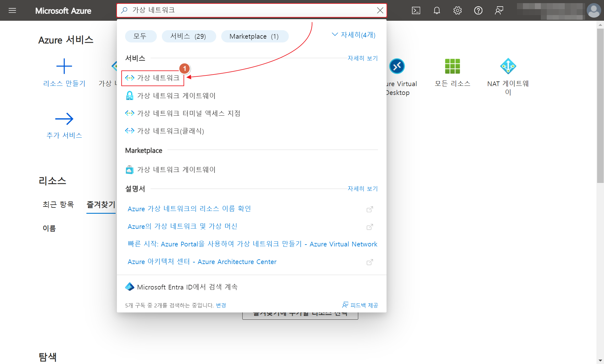The width and height of the screenshot is (604, 364).
Task: Select the 모두 filter pill
Action: (140, 36)
